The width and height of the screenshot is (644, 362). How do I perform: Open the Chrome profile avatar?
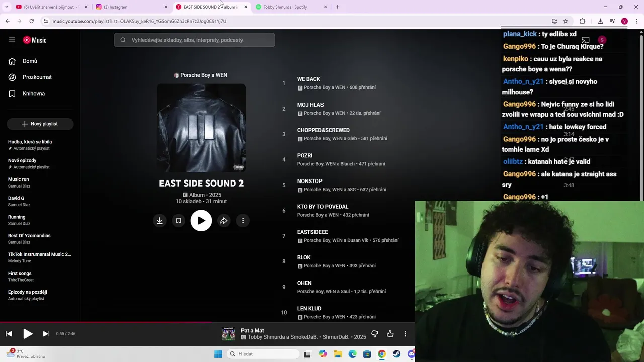pos(624,21)
